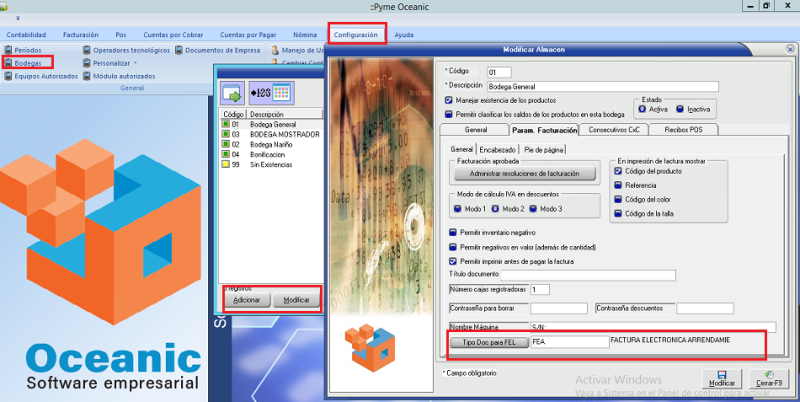This screenshot has width=800, height=402.
Task: Click the 123 numbering grid icon
Action: [x=269, y=92]
